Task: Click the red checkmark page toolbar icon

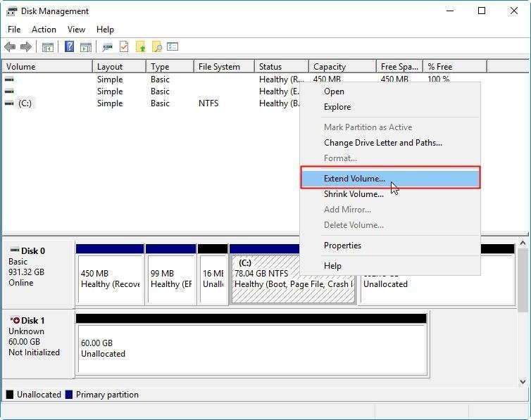Action: pyautogui.click(x=124, y=47)
